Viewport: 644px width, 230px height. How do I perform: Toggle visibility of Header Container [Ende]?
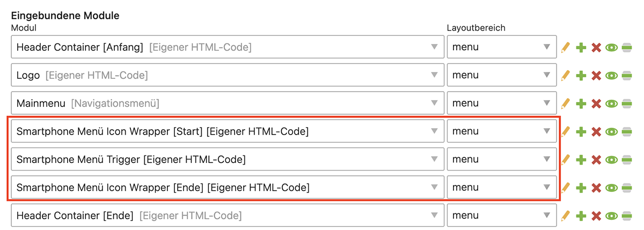point(611,216)
